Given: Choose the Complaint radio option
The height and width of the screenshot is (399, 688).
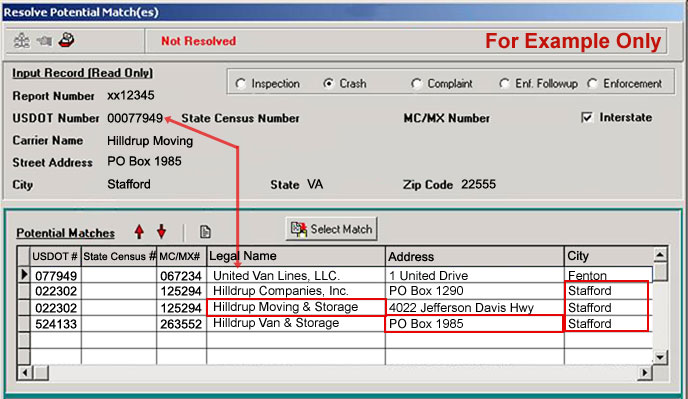Looking at the screenshot, I should 416,83.
